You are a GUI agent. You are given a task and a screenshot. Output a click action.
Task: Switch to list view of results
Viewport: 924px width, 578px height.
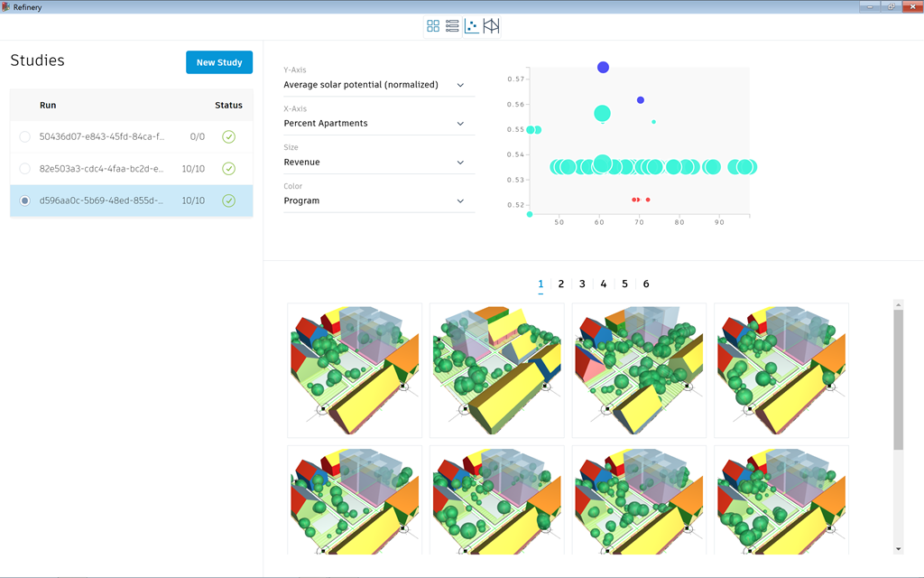(452, 26)
